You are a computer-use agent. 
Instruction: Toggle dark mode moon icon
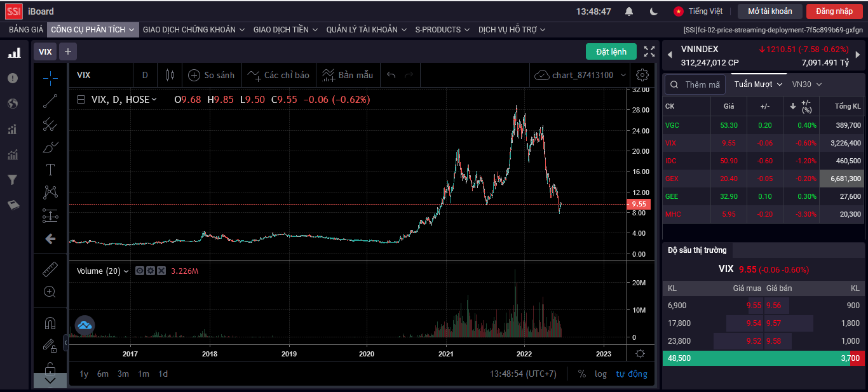point(654,11)
